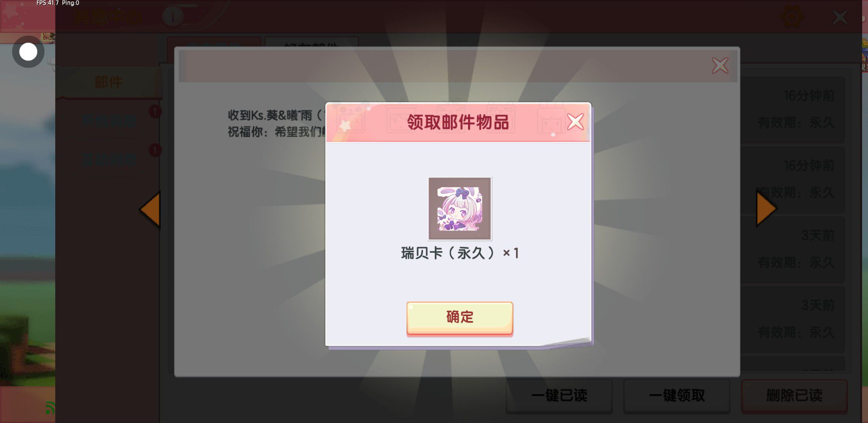Confirm with the 确定 button
The height and width of the screenshot is (423, 868).
tap(459, 318)
